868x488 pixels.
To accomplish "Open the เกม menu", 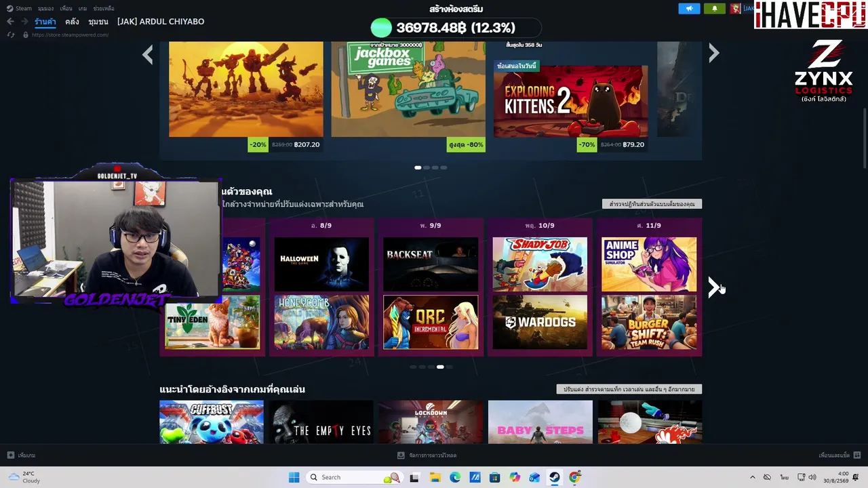I will (83, 8).
